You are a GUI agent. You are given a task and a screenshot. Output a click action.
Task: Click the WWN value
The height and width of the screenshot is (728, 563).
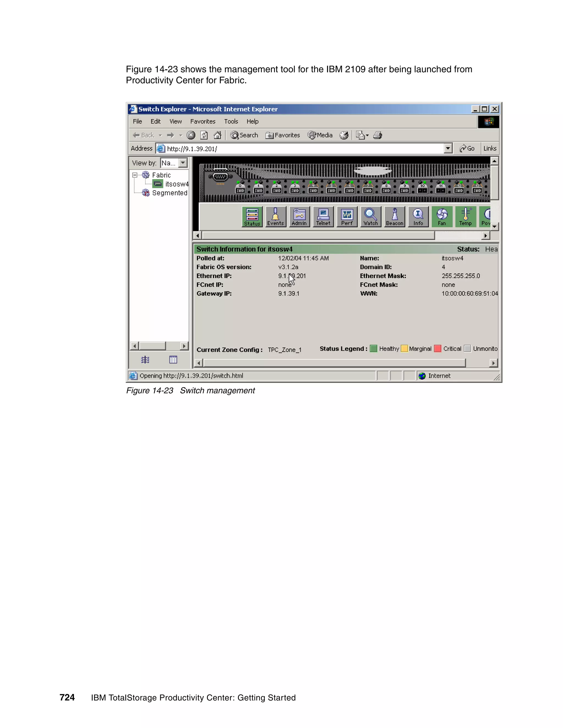[x=470, y=293]
